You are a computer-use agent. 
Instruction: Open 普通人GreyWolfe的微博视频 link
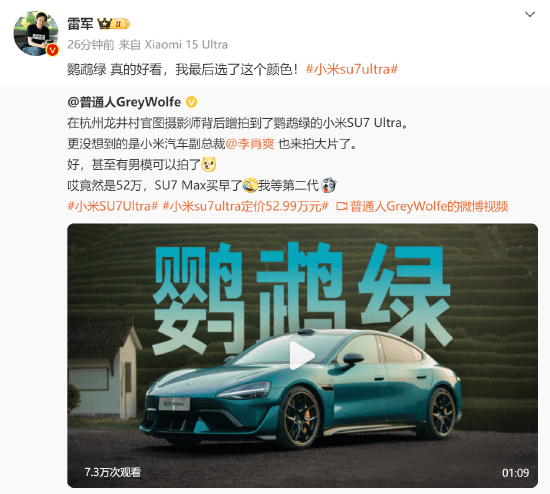click(x=429, y=206)
